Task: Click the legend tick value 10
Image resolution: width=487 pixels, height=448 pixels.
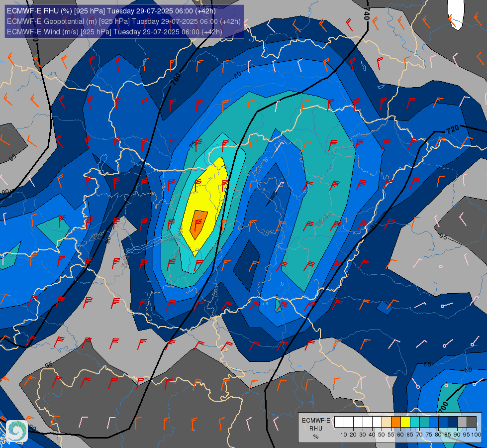Action: click(344, 435)
